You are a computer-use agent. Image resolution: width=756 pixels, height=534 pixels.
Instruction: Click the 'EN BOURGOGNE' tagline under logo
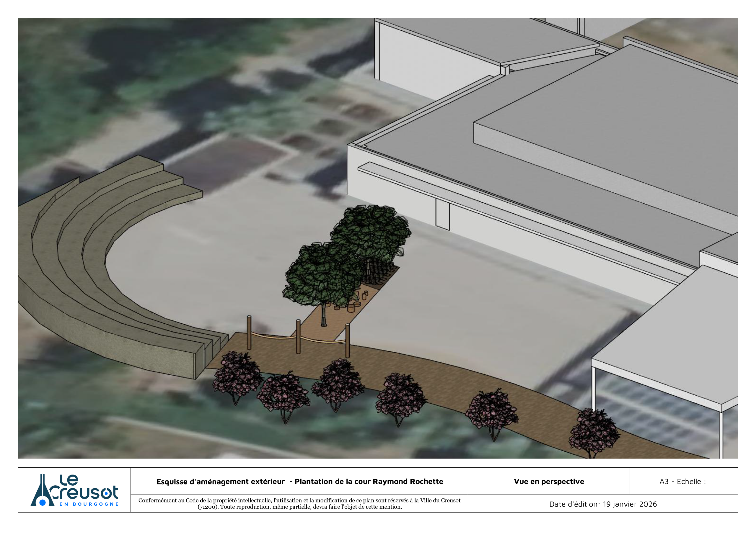[x=89, y=504]
